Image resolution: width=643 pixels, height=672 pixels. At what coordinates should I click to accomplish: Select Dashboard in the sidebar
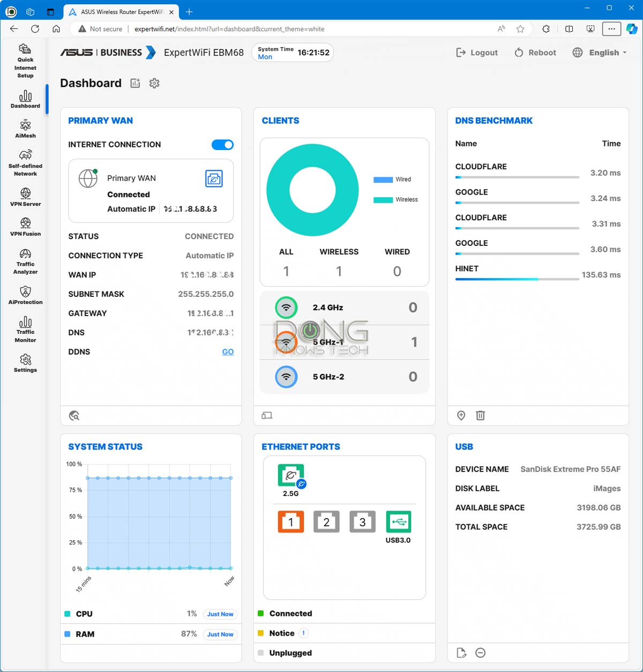click(25, 100)
